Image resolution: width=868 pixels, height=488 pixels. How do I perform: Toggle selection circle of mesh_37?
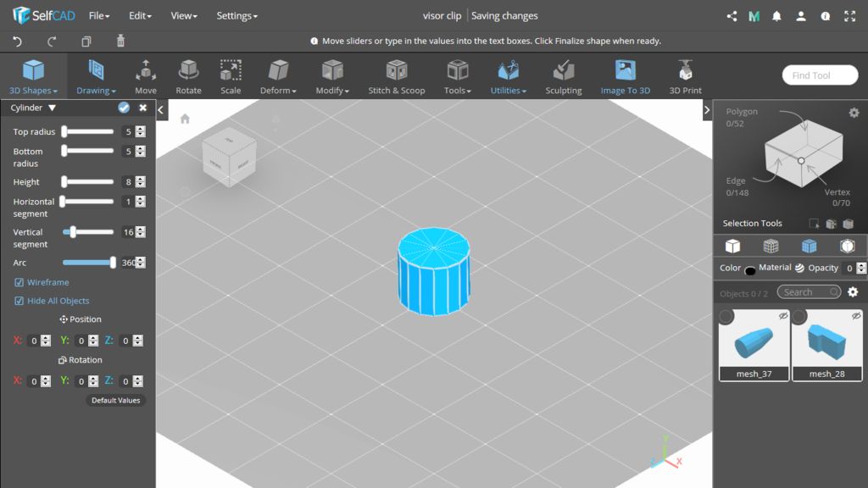(x=726, y=317)
